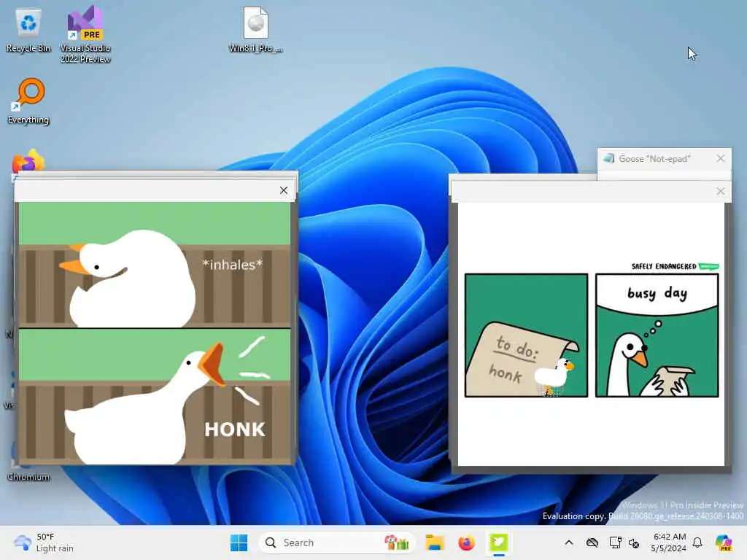Click the Goose Not-epad window icon
Screen dimensions: 747x560
(608, 158)
